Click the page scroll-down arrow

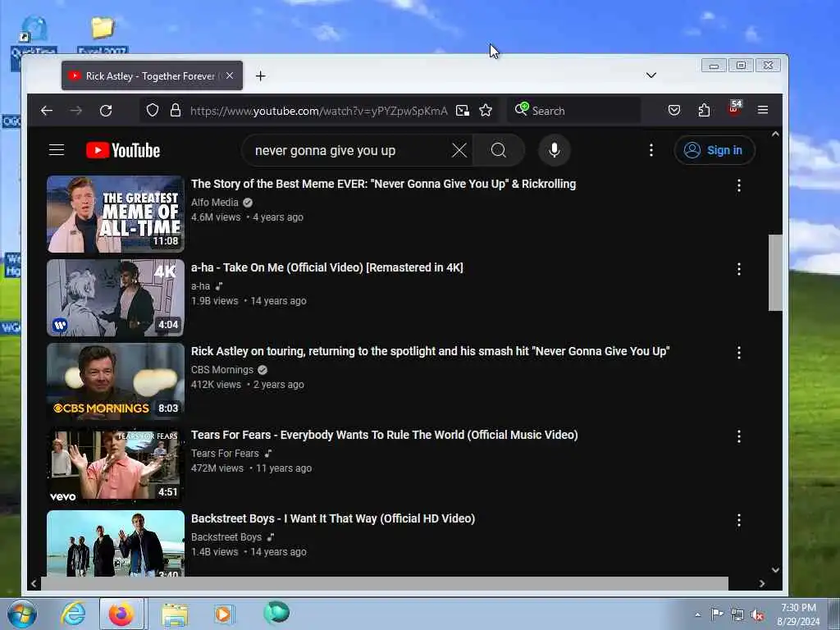(x=775, y=570)
